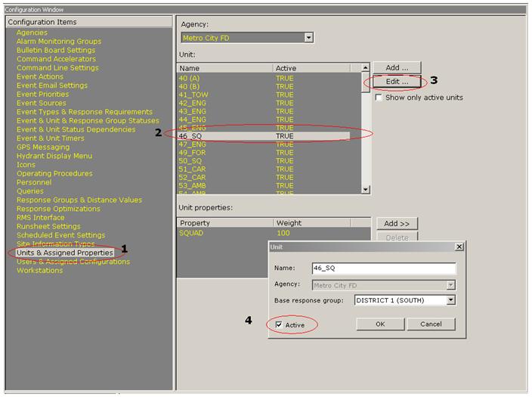The height and width of the screenshot is (397, 532).
Task: Close the Unit dialog with X
Action: click(x=459, y=247)
